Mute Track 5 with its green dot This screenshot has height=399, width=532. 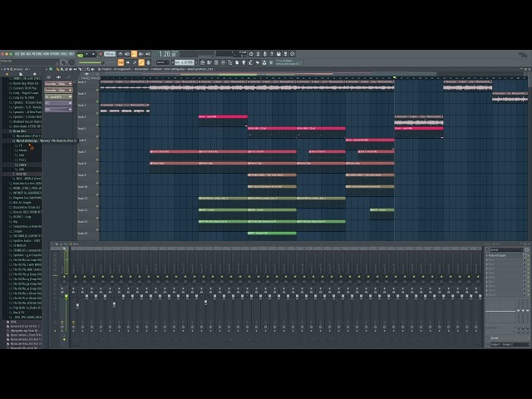(97, 136)
